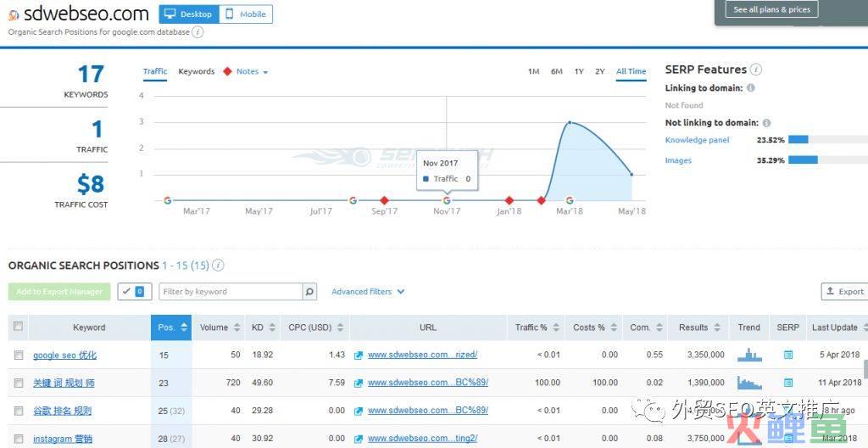Tick checkbox for 谷歌排名规则 row
868x448 pixels.
[x=19, y=411]
